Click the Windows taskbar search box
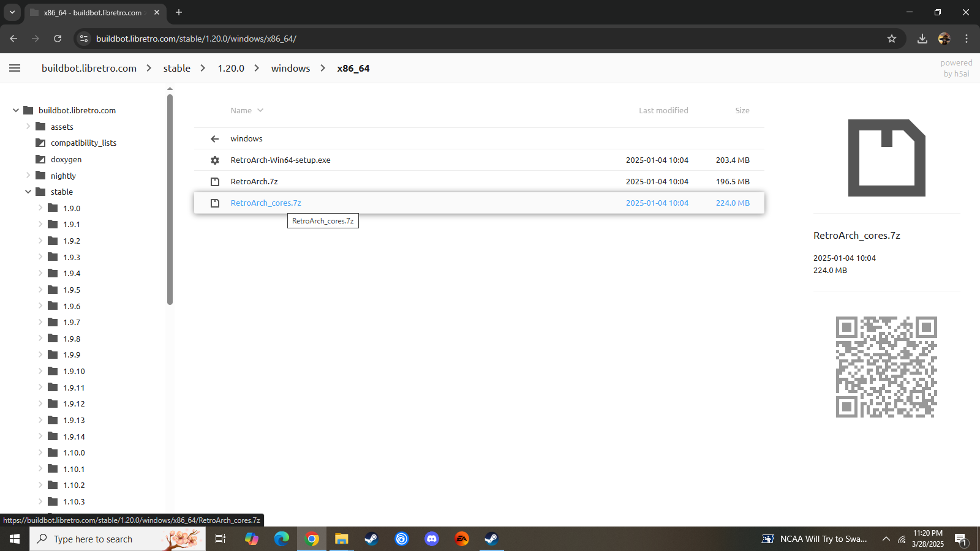980x551 pixels. coord(118,539)
